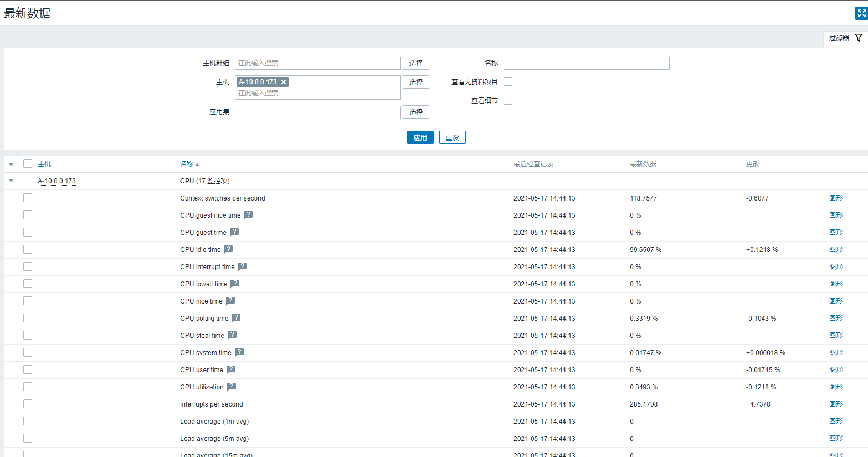Open help icon for CPU utilization
The image size is (868, 457).
coord(232,387)
